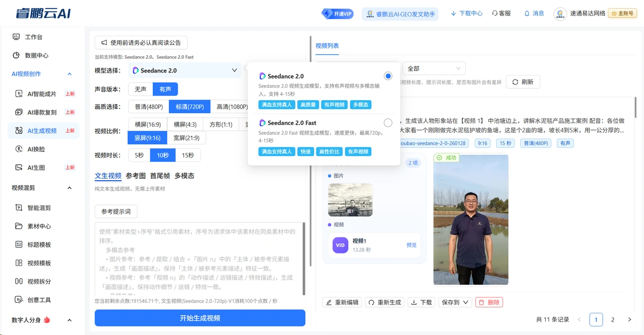The image size is (644, 335).
Task: Click the 下载 button
Action: (421, 302)
